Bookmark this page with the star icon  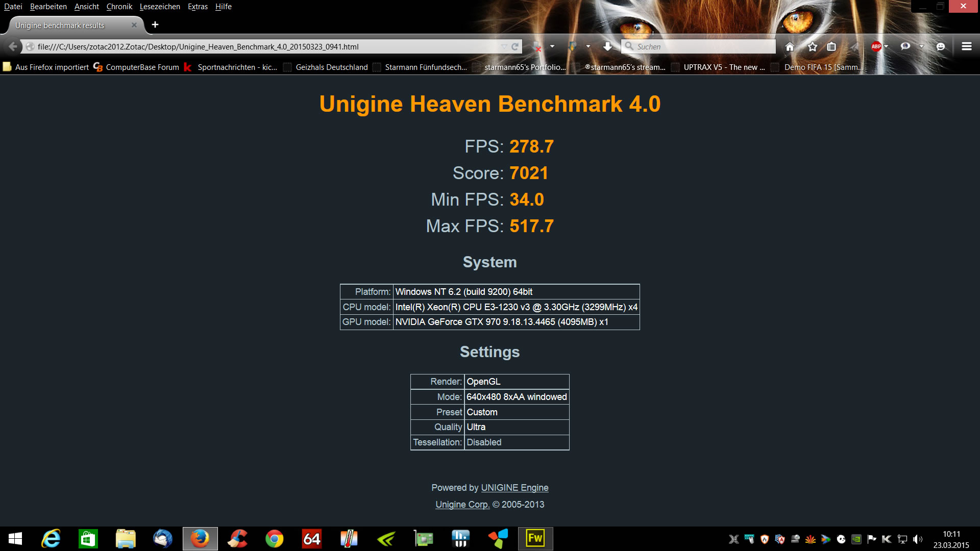click(813, 46)
